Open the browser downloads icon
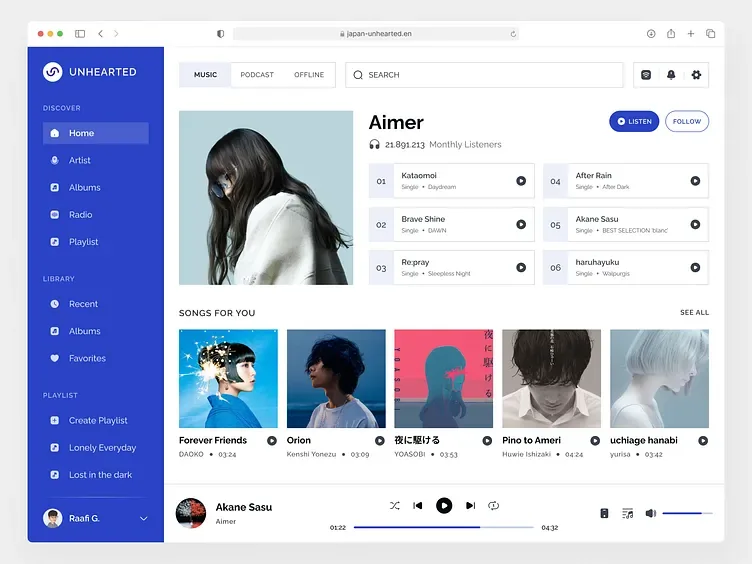 [x=651, y=34]
